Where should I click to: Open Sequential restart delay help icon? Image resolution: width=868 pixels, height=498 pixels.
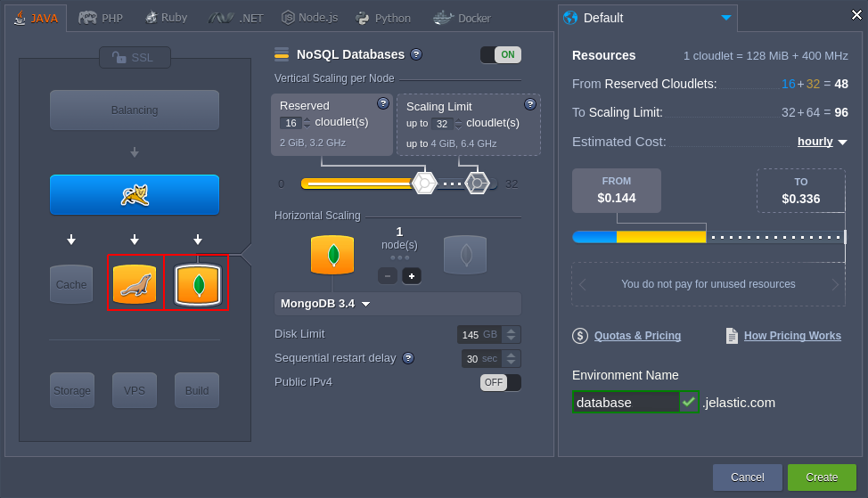(408, 358)
